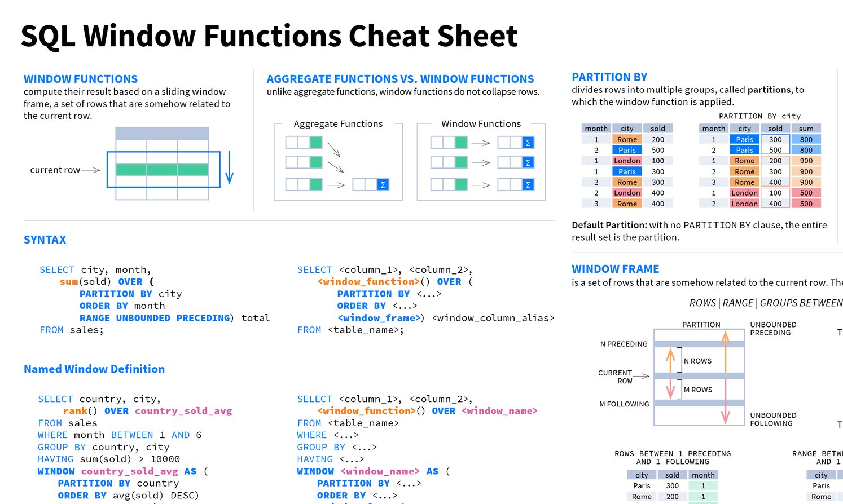Image resolution: width=843 pixels, height=504 pixels.
Task: Click the pink UNBOUNDED FOLLOWING arrow
Action: [x=725, y=400]
